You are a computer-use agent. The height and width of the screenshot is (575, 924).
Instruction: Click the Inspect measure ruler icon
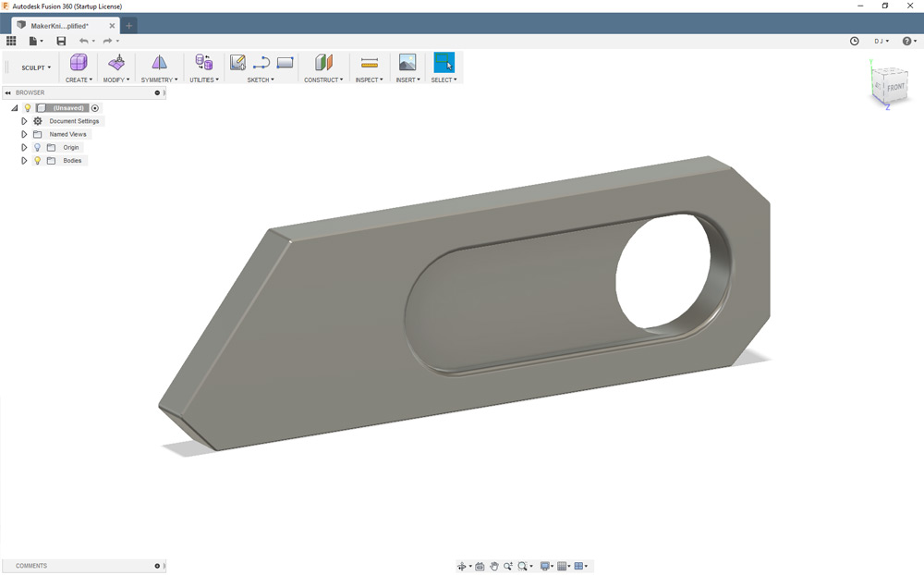click(x=370, y=63)
